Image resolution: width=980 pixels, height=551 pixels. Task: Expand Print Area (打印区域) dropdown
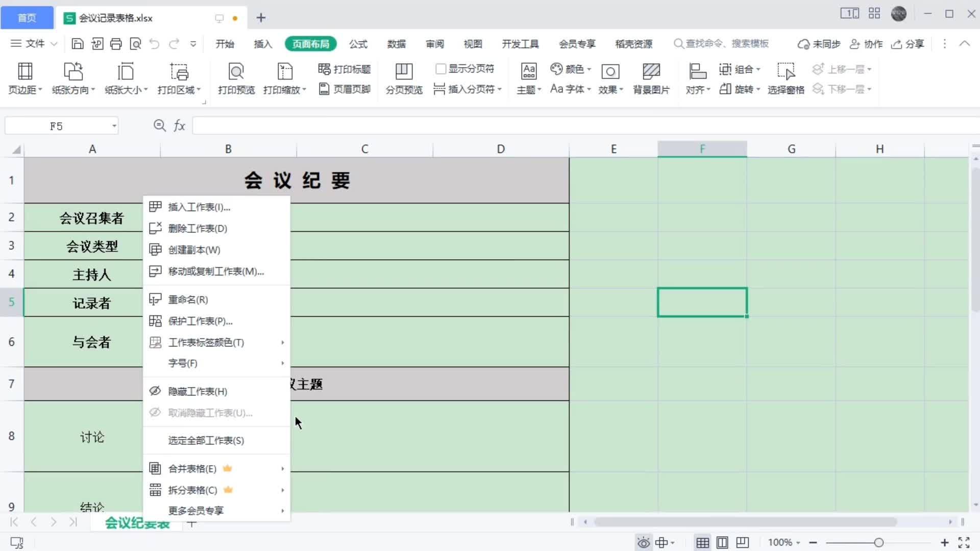[179, 79]
